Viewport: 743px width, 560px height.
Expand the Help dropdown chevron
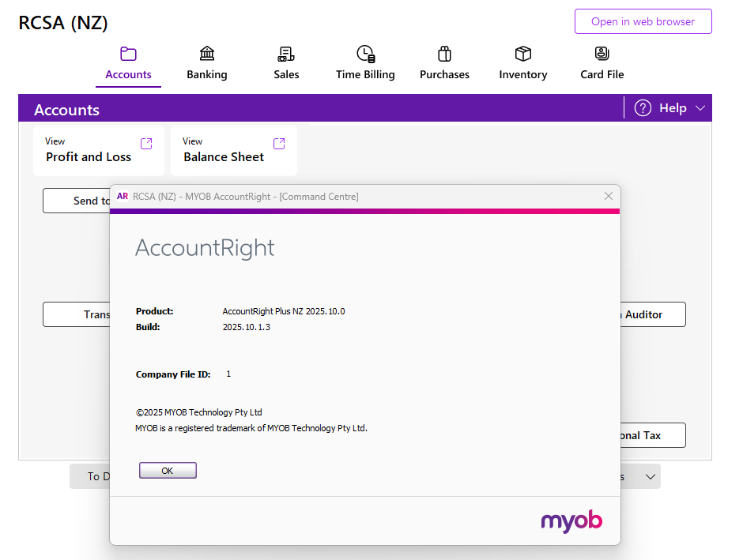(x=700, y=108)
